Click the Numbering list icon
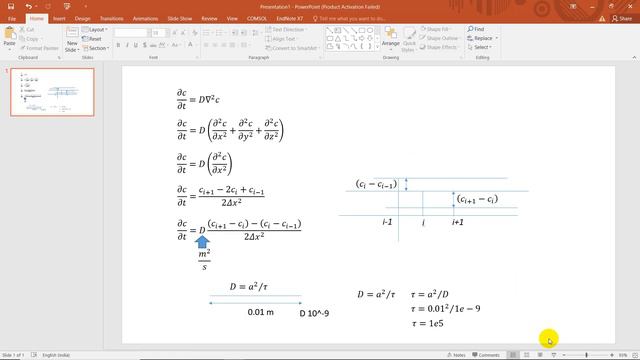Screen dimensions: 640x360 (x=219, y=33)
